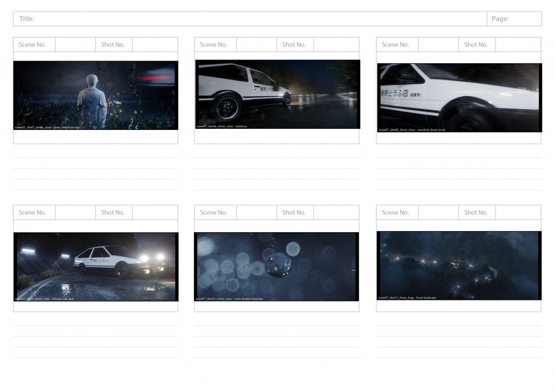
Task: Click caption 'scene07_shot10_forest_close - water droplet transition'
Action: coord(229,299)
